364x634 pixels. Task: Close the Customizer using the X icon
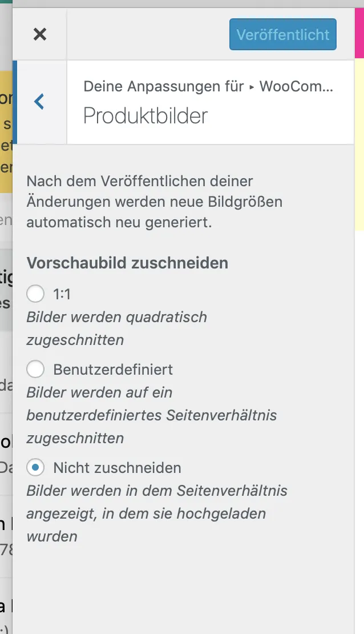39,34
